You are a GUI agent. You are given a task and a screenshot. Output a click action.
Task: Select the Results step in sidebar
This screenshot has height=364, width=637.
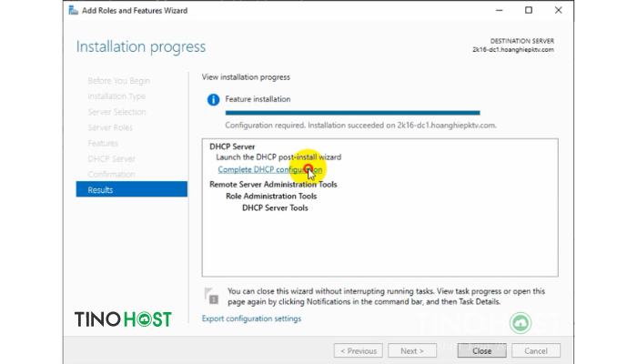coord(132,189)
